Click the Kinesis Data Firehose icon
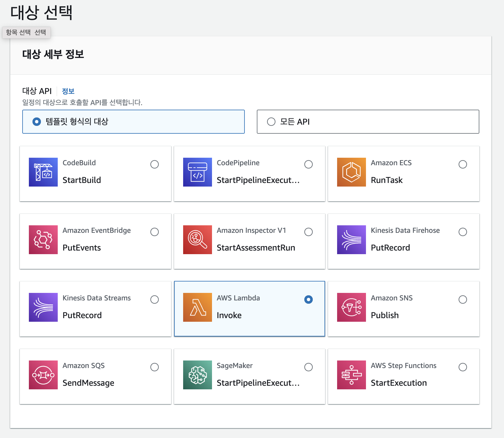The width and height of the screenshot is (504, 438). [352, 240]
